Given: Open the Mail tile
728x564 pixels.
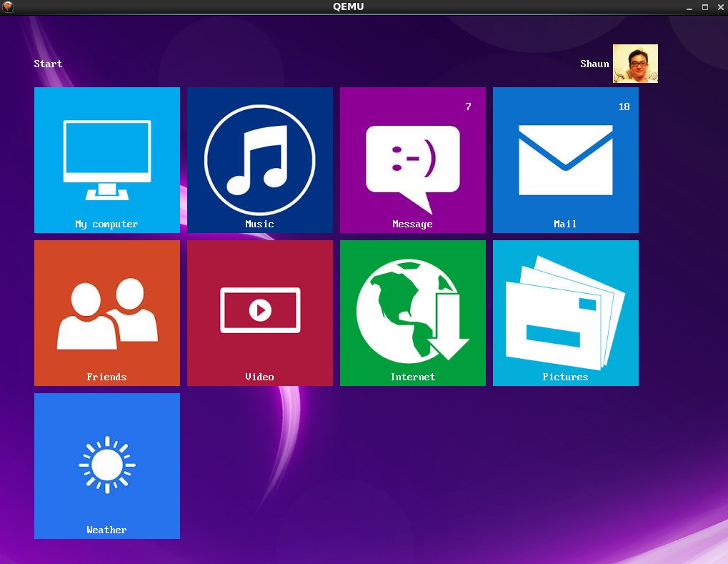Looking at the screenshot, I should point(566,160).
